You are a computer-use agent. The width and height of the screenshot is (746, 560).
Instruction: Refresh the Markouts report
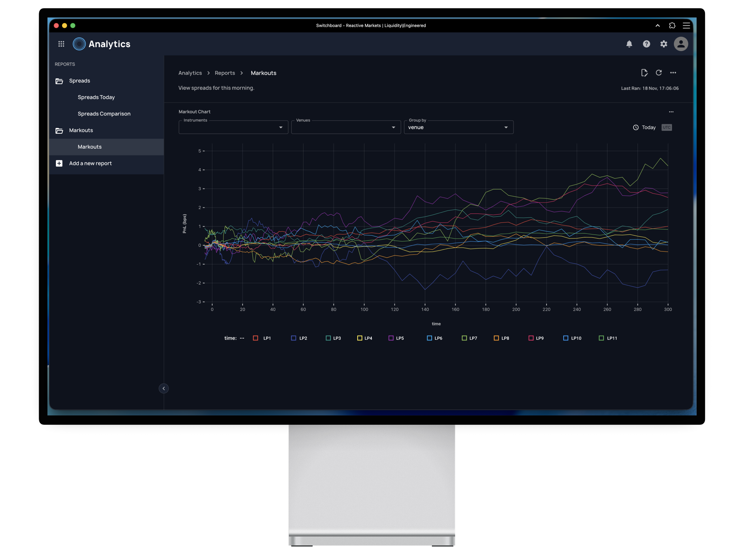[659, 73]
